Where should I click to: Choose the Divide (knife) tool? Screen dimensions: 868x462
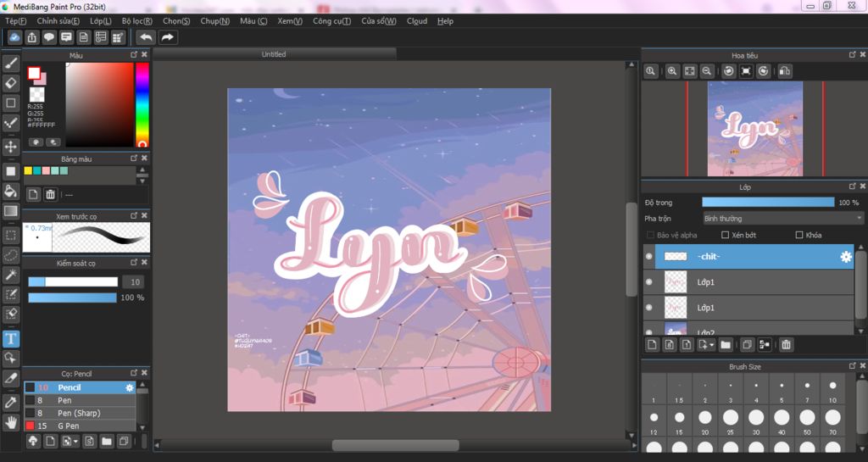click(x=10, y=378)
